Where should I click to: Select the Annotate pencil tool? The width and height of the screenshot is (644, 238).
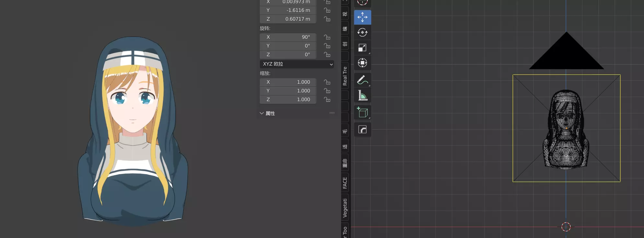coord(362,80)
